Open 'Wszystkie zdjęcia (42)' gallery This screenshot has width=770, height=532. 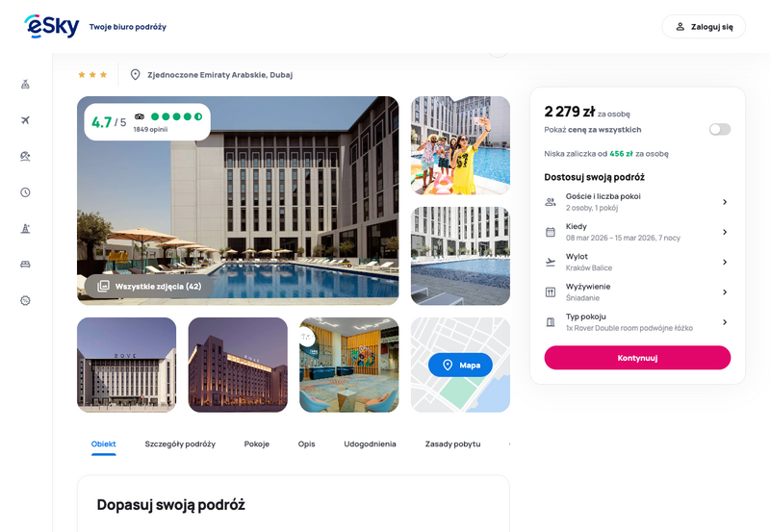149,286
